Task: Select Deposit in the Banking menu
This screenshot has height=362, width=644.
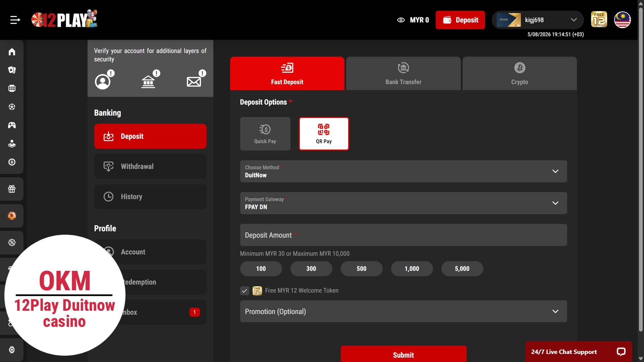Action: click(150, 136)
